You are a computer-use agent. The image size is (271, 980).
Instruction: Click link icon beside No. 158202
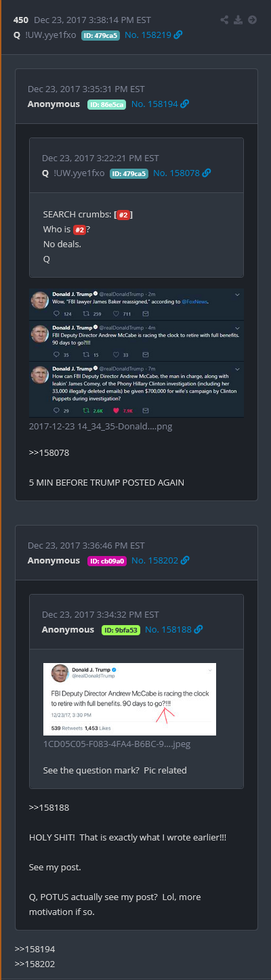click(185, 560)
